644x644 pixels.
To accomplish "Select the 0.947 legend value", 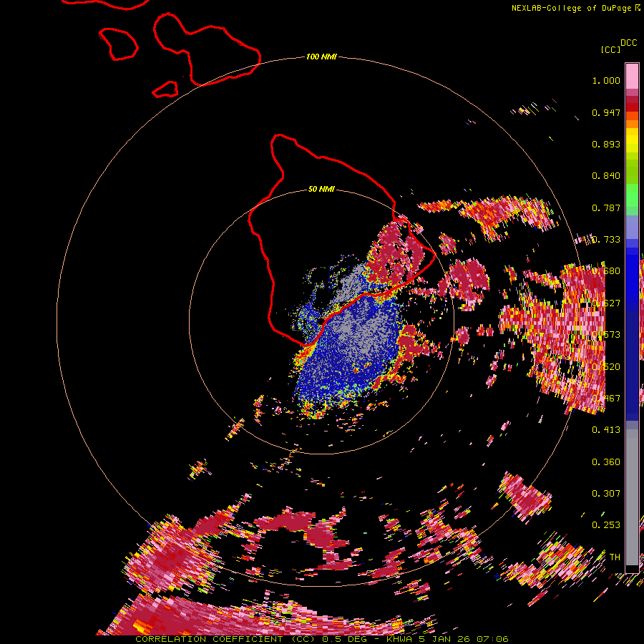I will (x=606, y=112).
